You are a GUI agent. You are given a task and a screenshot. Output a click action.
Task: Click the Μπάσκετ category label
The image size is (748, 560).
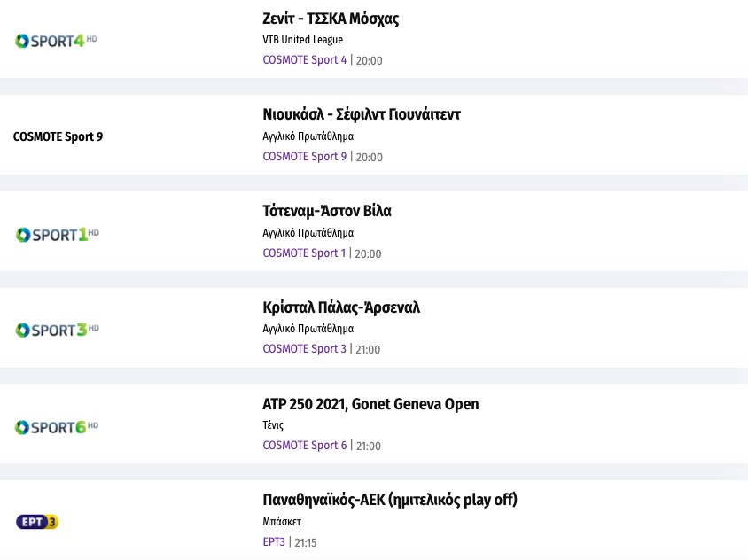[282, 522]
